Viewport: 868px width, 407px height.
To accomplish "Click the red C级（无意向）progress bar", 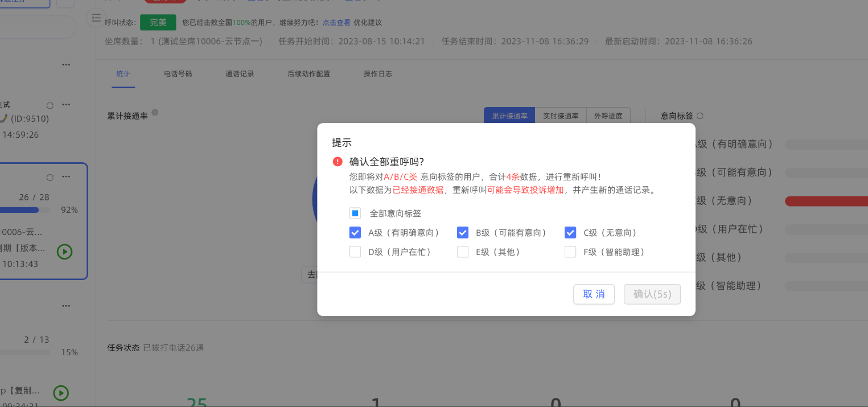I will click(x=826, y=201).
